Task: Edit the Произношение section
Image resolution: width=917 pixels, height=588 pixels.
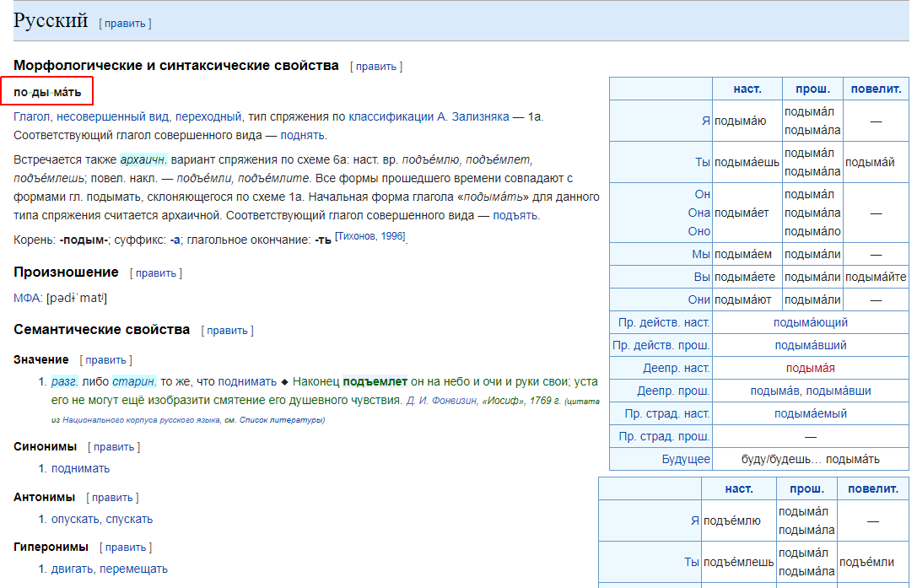Action: pyautogui.click(x=155, y=273)
